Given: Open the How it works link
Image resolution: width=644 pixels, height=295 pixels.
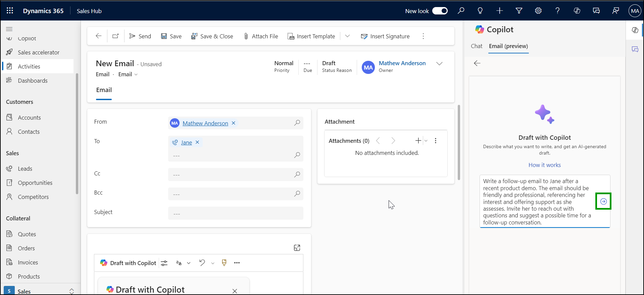Looking at the screenshot, I should (545, 165).
